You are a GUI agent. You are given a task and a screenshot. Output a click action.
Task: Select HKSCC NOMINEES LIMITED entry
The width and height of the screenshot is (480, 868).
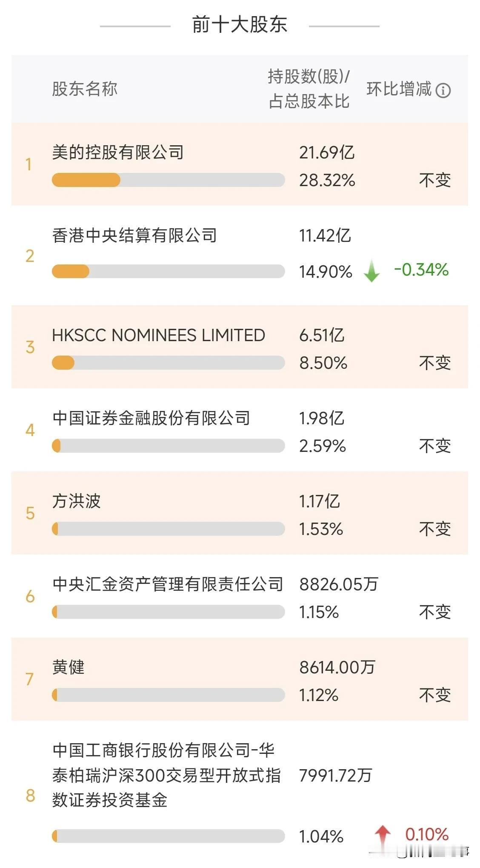[x=240, y=347]
